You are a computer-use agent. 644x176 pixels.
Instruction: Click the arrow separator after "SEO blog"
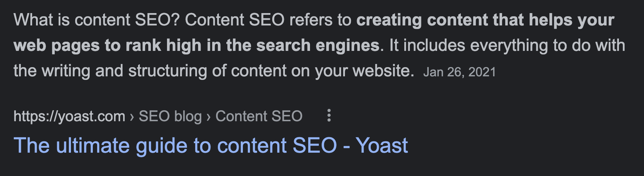[208, 117]
